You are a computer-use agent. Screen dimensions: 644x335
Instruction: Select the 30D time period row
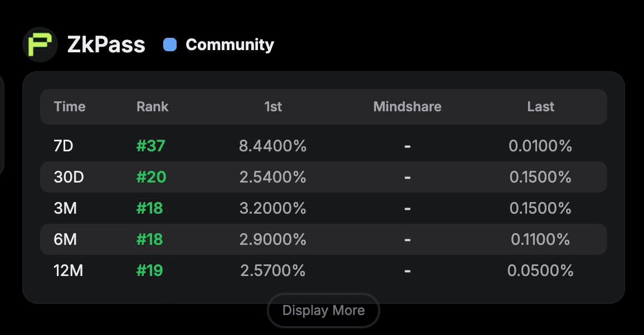(69, 177)
